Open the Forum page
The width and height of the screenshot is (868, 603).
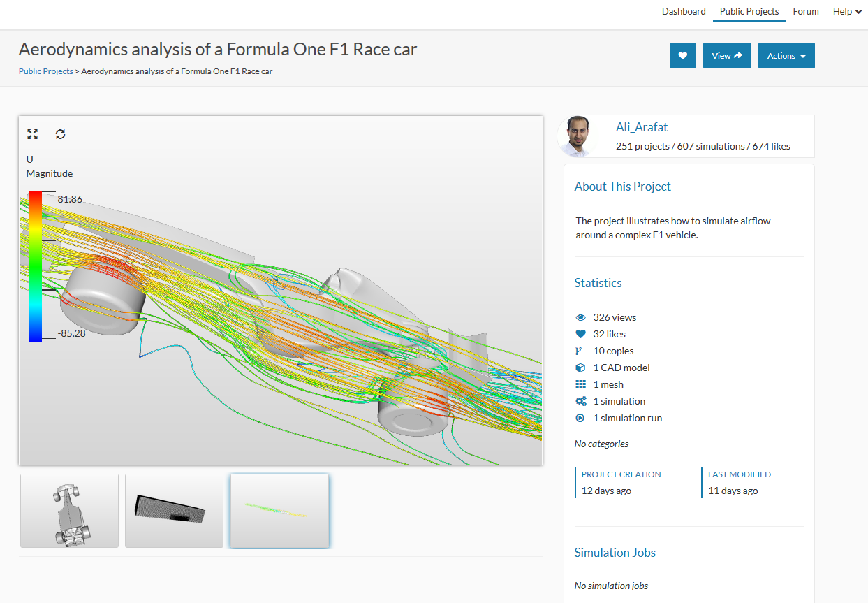coord(806,11)
